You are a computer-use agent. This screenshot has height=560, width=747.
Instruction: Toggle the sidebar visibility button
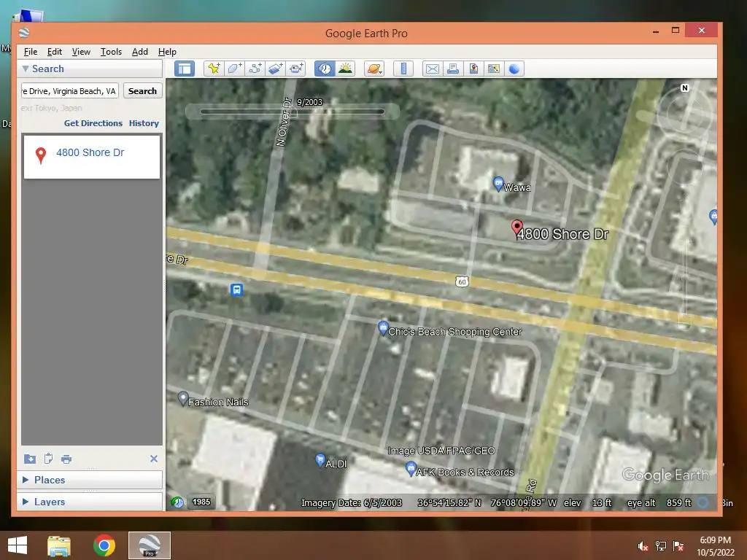click(185, 69)
